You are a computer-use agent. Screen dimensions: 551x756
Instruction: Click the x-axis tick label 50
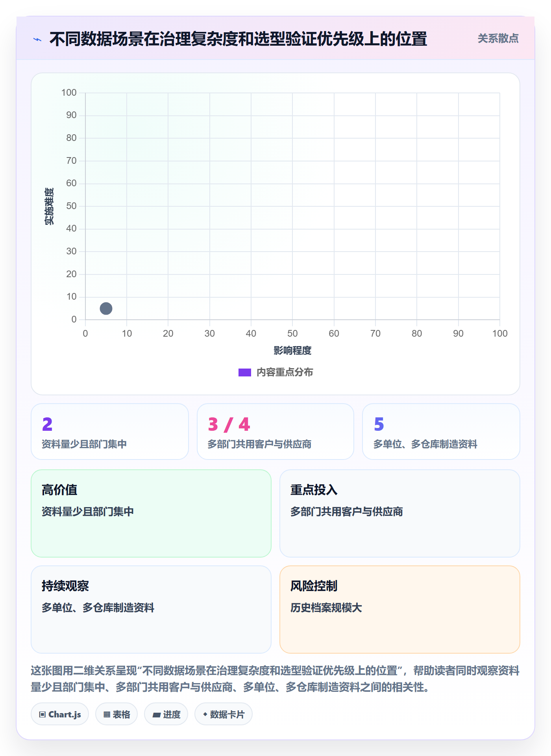292,334
